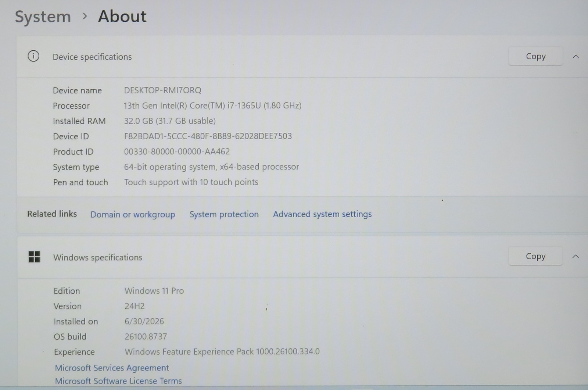The width and height of the screenshot is (588, 390).
Task: Click the Pen and touch label
Action: click(80, 182)
